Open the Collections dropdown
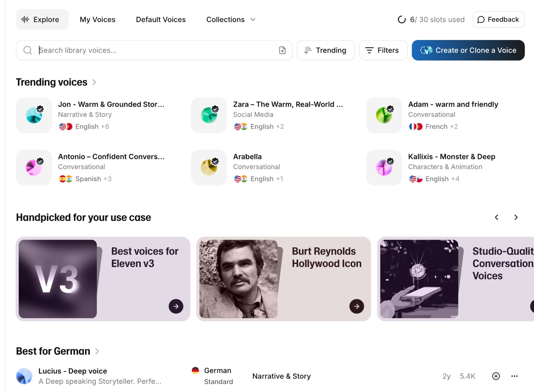This screenshot has width=534, height=392. 230,19
